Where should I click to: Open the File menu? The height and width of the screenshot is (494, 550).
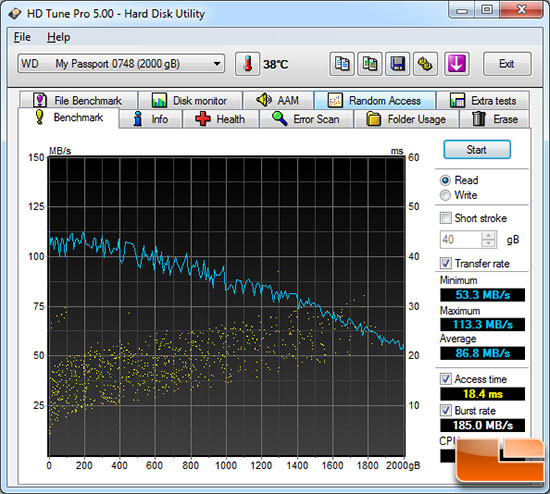click(22, 37)
